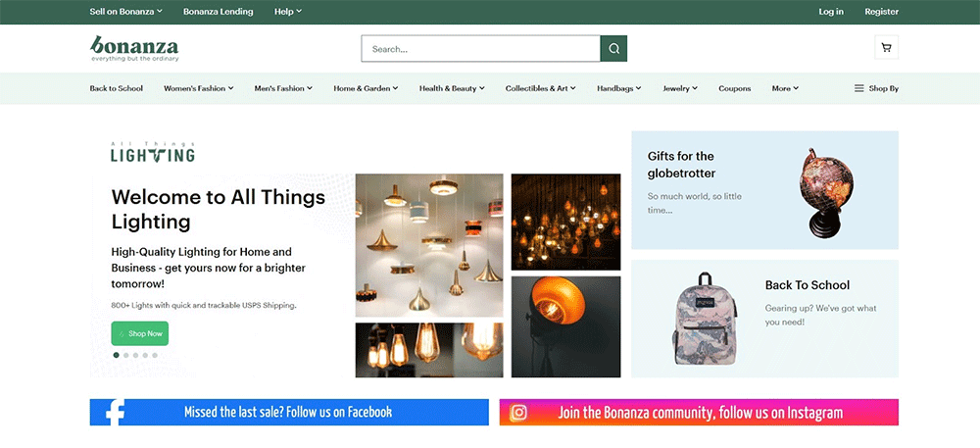
Task: Select the last carousel dot indicator
Action: 154,355
